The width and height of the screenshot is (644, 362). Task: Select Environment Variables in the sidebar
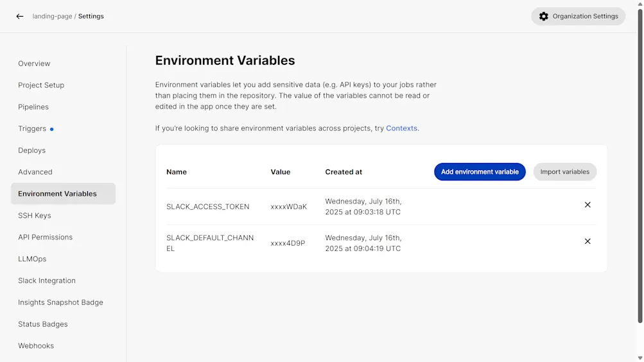(64, 194)
